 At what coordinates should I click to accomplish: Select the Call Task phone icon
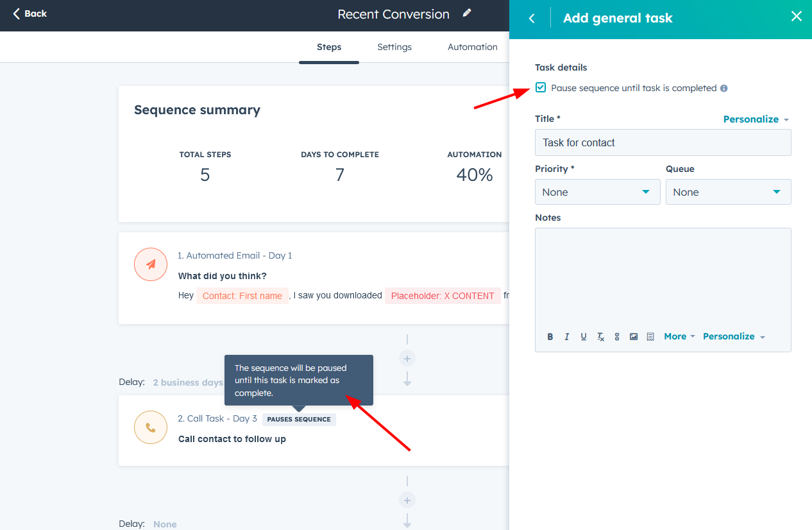[x=150, y=427]
